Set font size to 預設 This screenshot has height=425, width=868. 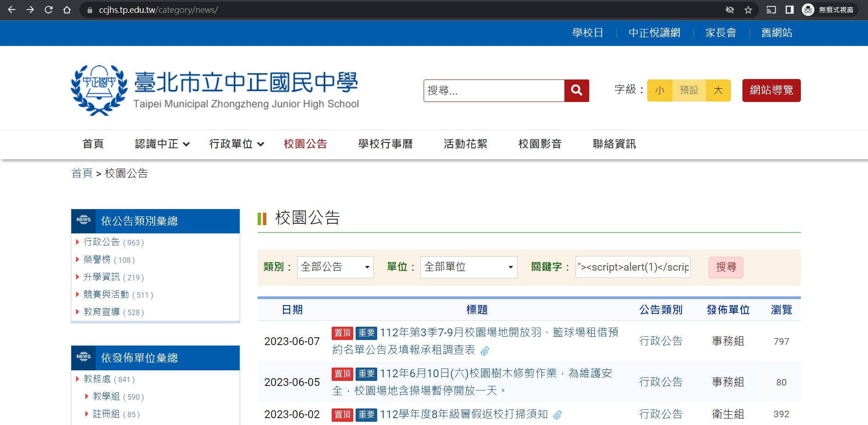689,90
